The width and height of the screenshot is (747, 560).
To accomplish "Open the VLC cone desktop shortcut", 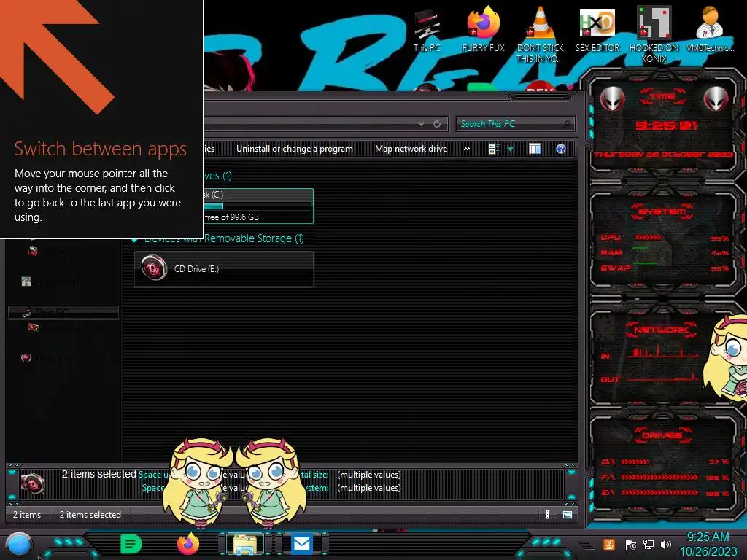I will (541, 34).
